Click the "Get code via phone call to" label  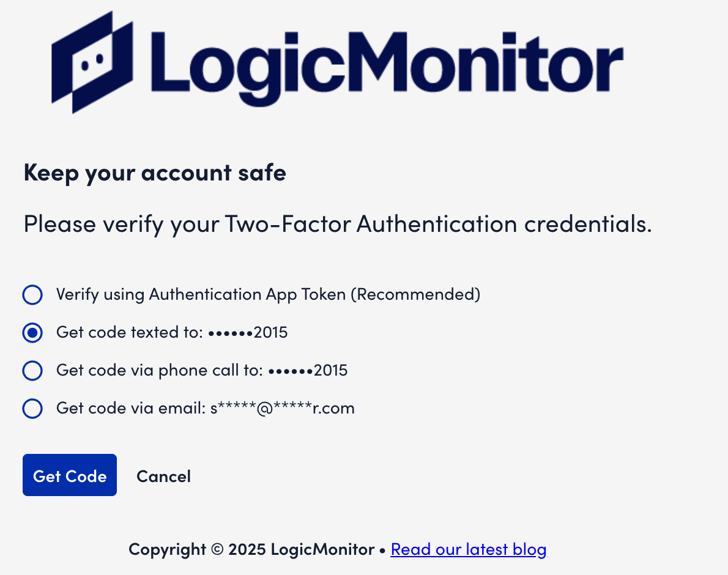pos(160,371)
